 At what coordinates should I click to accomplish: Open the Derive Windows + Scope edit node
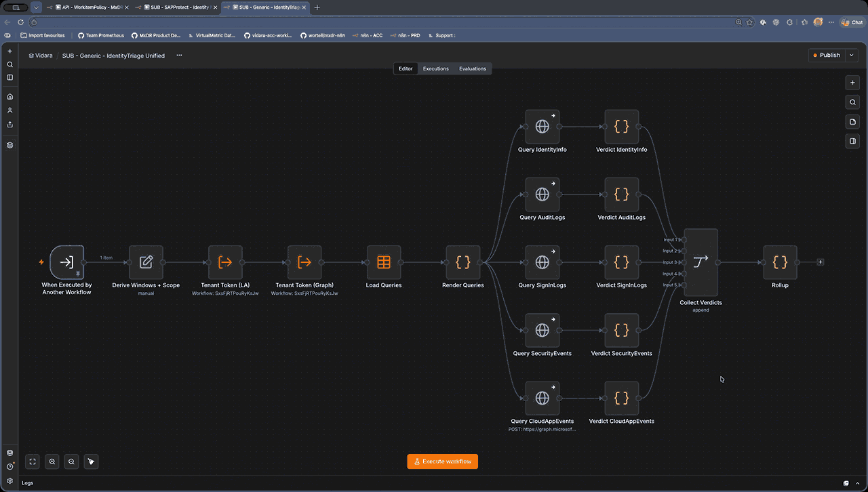click(x=146, y=262)
